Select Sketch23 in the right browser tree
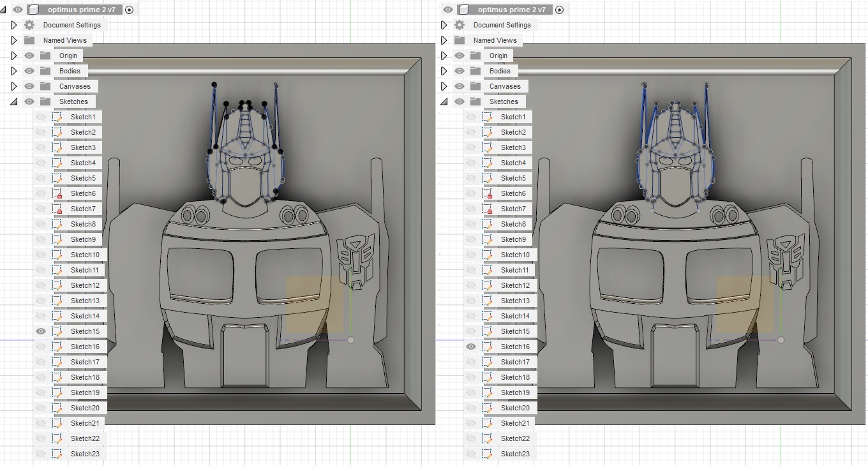 click(515, 454)
